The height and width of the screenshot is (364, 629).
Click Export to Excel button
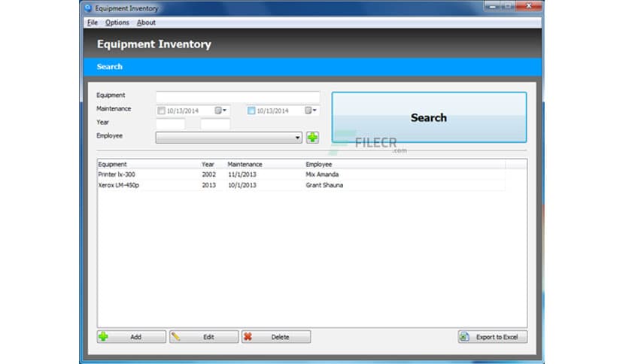tap(493, 337)
